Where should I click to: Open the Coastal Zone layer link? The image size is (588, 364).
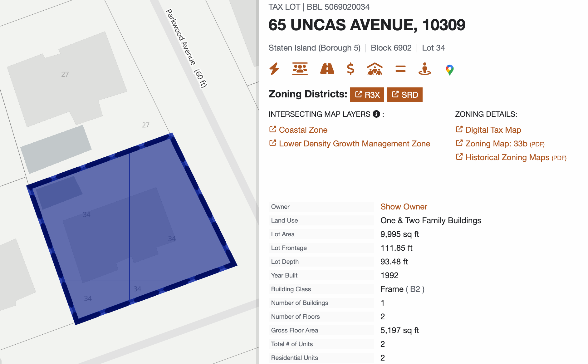(303, 130)
